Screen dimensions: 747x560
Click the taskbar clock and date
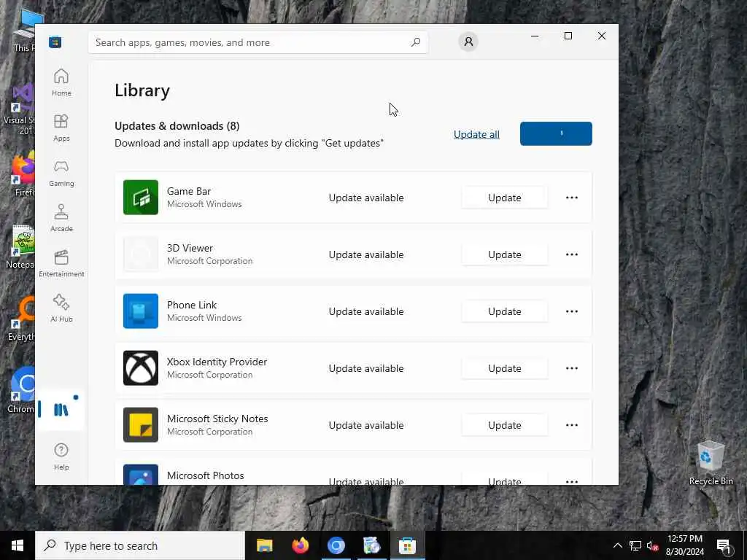(685, 545)
